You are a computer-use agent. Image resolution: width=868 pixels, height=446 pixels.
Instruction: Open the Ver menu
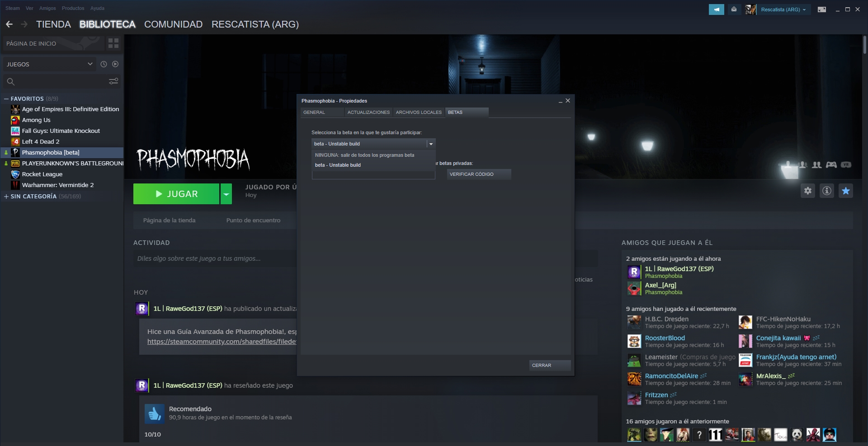[x=29, y=8]
